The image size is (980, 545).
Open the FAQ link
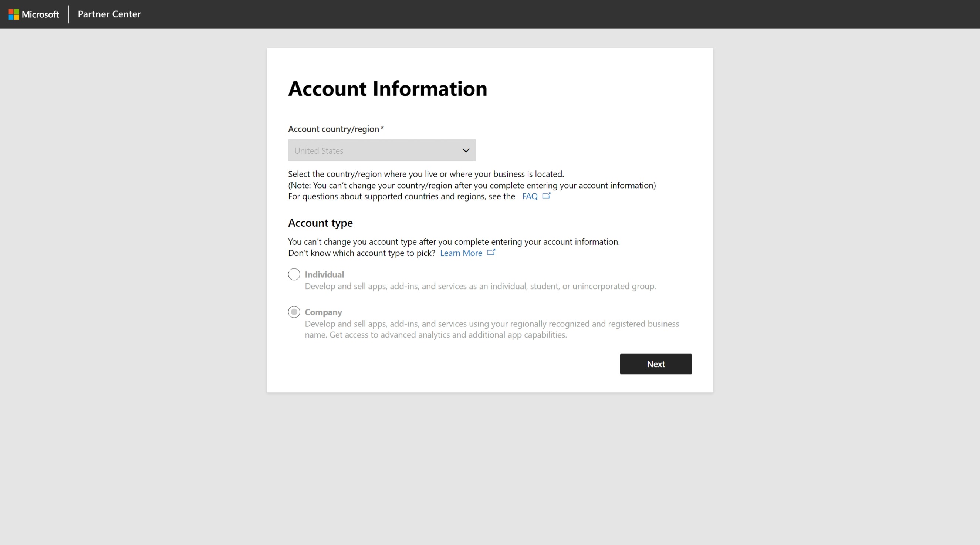(530, 196)
